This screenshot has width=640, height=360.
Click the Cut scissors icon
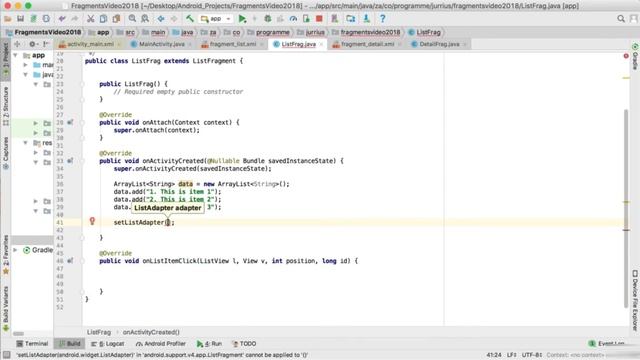pos(91,19)
